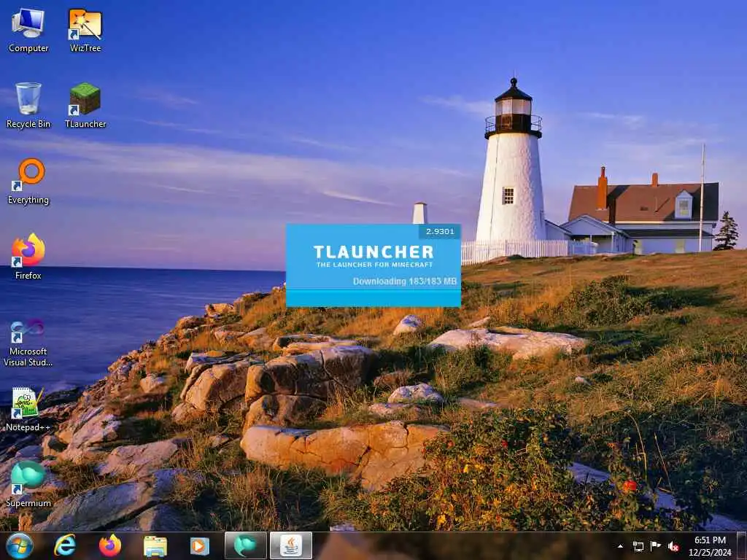Open the Windows Start menu orb

pyautogui.click(x=19, y=545)
